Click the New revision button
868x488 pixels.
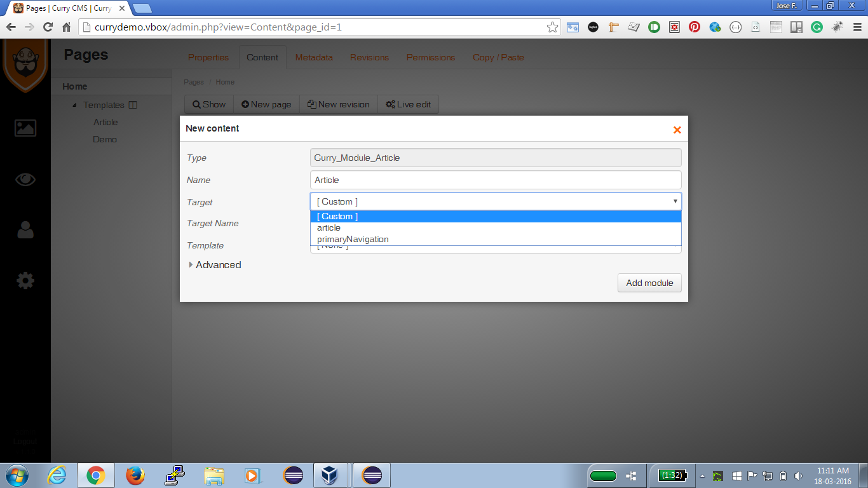[x=339, y=104]
